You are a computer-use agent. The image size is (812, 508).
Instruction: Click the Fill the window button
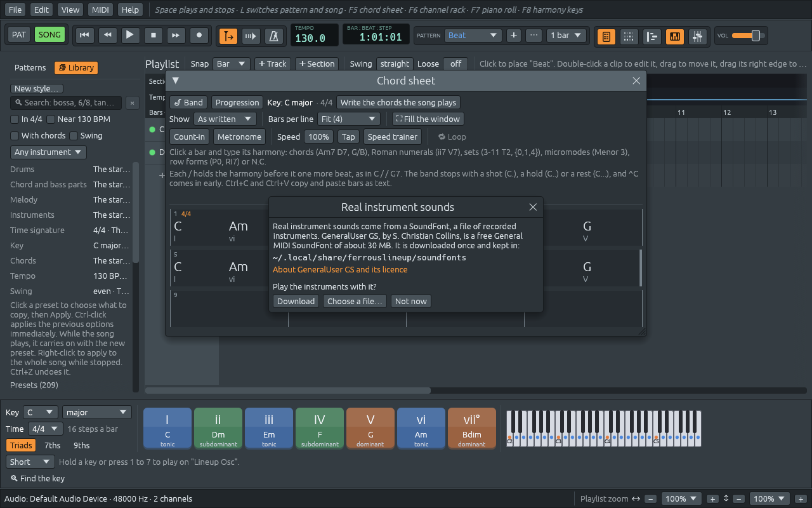pyautogui.click(x=428, y=119)
